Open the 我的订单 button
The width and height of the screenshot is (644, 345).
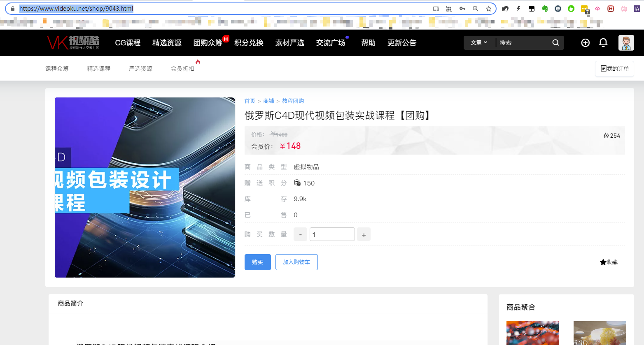point(614,69)
